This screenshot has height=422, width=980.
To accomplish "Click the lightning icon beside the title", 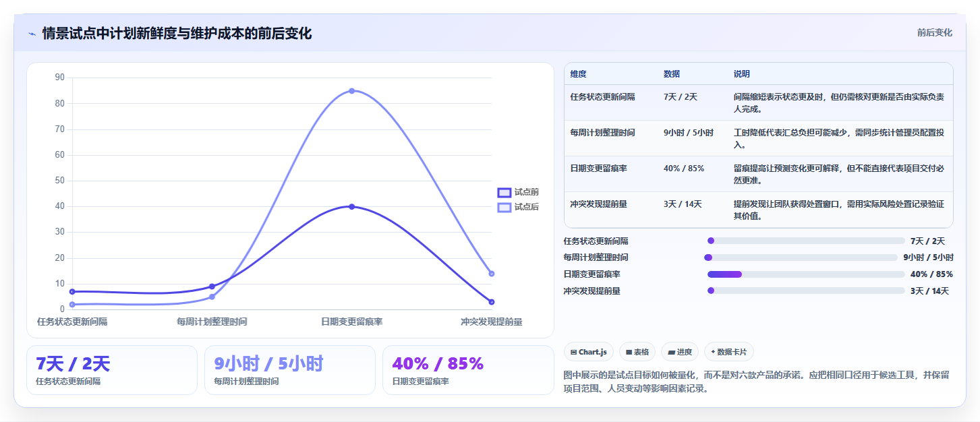I will coord(32,34).
